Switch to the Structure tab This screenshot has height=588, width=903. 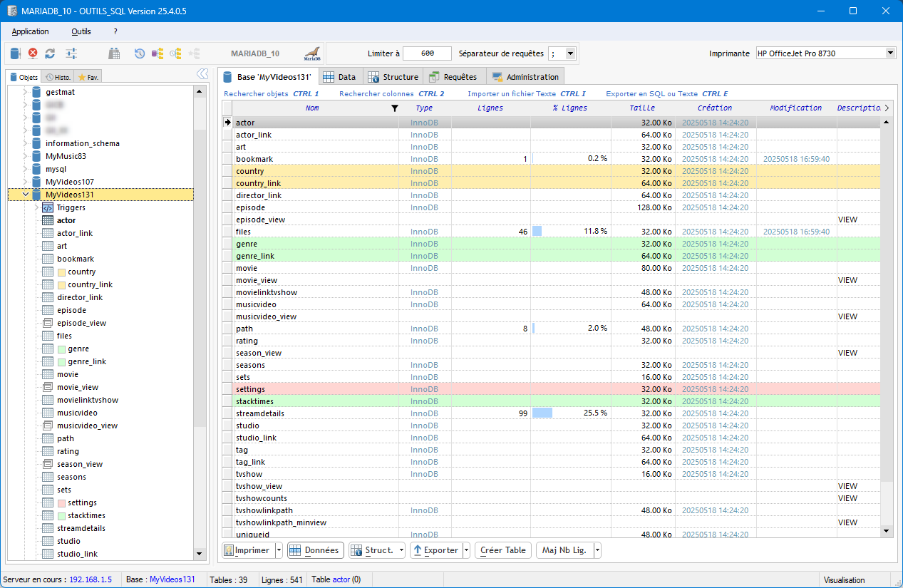point(393,77)
